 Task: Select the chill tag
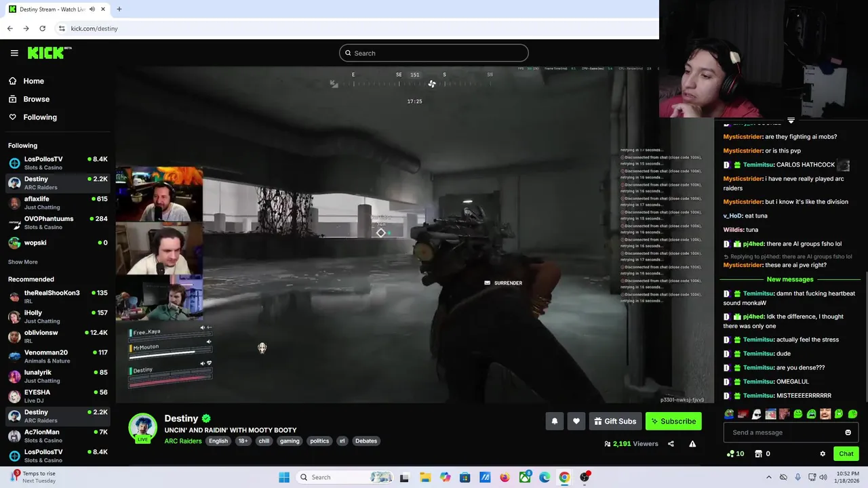pyautogui.click(x=264, y=441)
